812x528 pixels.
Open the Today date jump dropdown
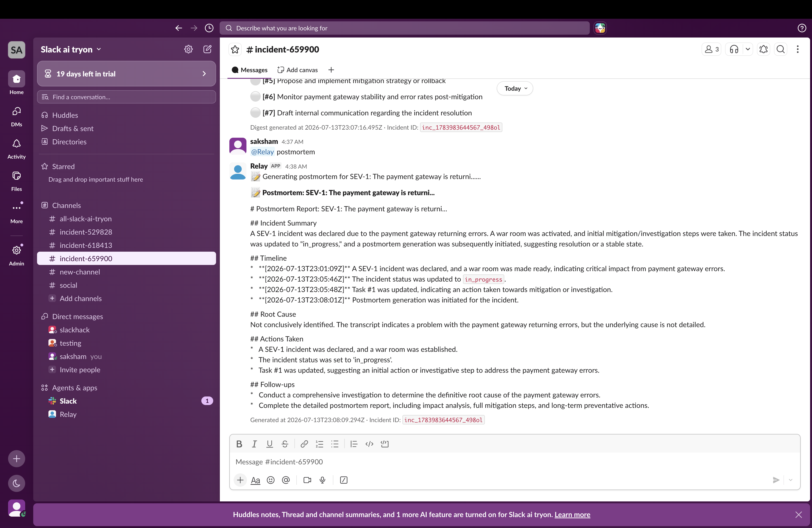(x=515, y=88)
